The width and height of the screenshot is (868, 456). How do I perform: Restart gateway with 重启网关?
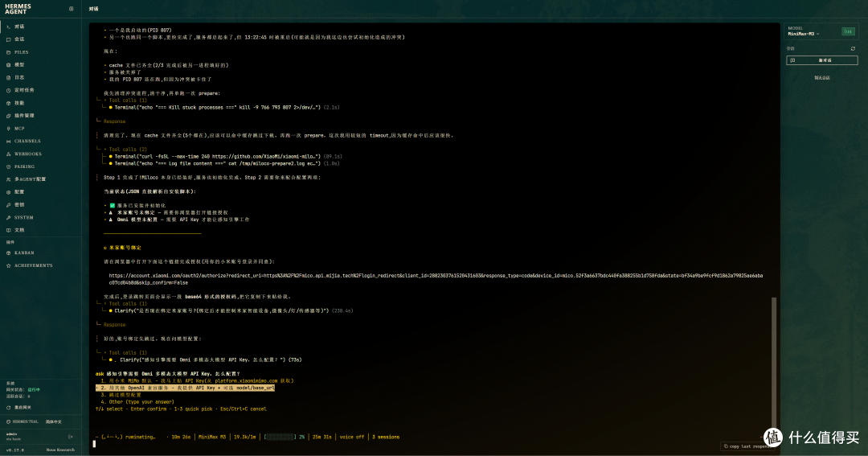coord(19,407)
